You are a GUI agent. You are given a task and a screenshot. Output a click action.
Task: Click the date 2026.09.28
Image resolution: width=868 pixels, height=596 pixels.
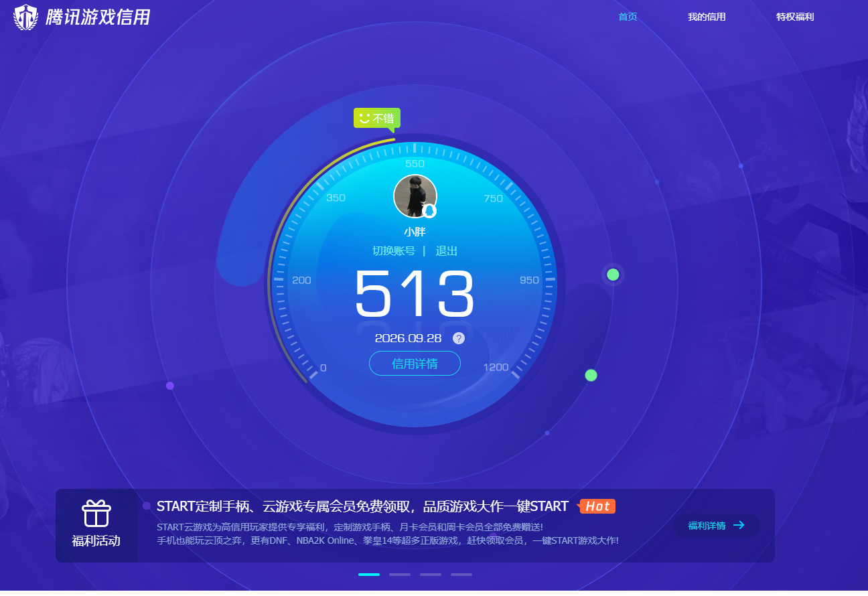410,338
